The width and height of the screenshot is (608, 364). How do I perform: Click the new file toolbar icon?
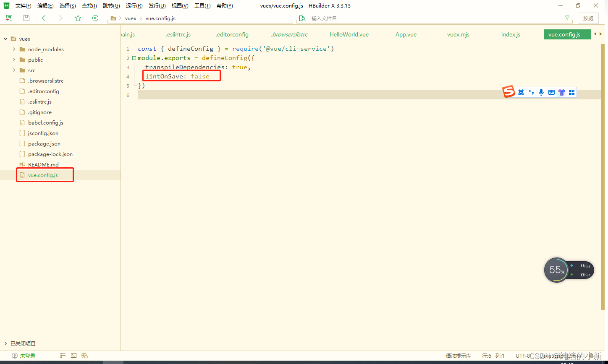point(9,18)
